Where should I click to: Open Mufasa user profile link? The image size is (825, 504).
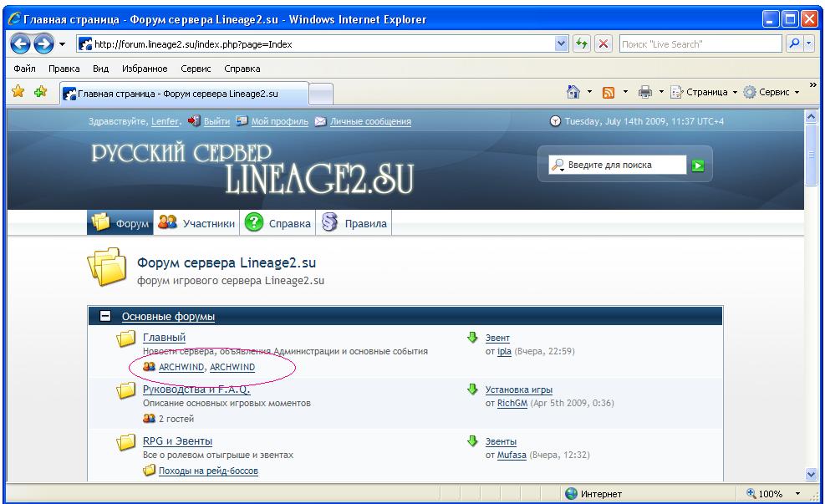click(512, 455)
